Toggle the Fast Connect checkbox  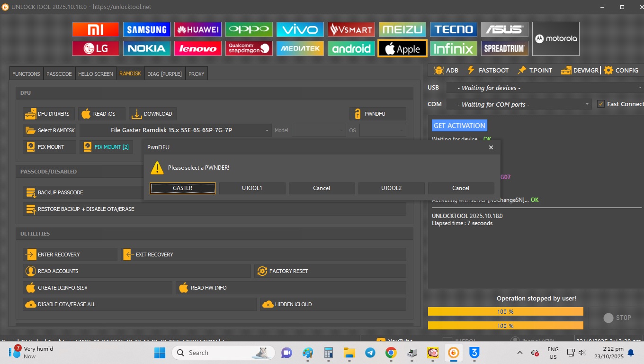[x=601, y=104]
